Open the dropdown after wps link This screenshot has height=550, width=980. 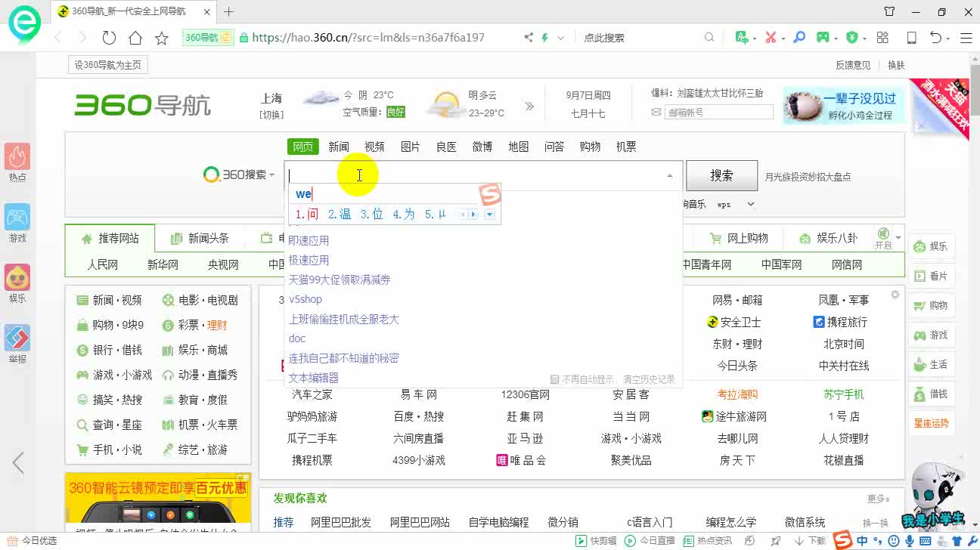tap(751, 204)
